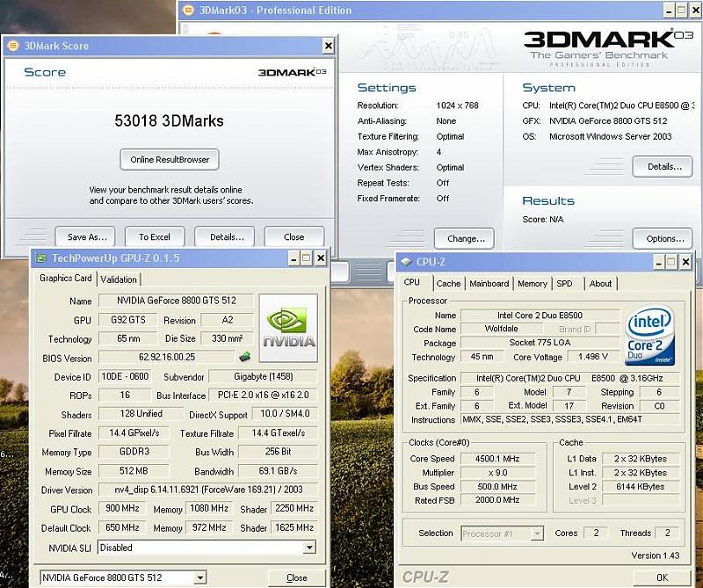The height and width of the screenshot is (588, 703).
Task: Click OK in CPU-Z
Action: tap(662, 577)
